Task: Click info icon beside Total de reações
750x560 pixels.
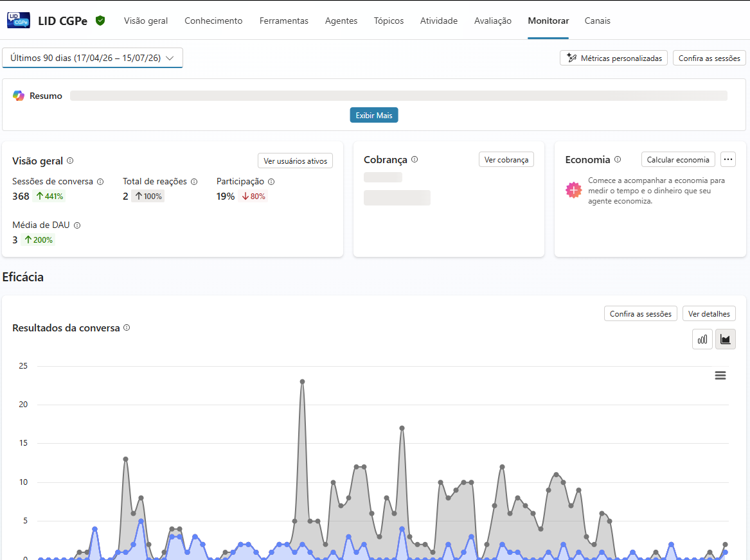Action: pos(194,182)
